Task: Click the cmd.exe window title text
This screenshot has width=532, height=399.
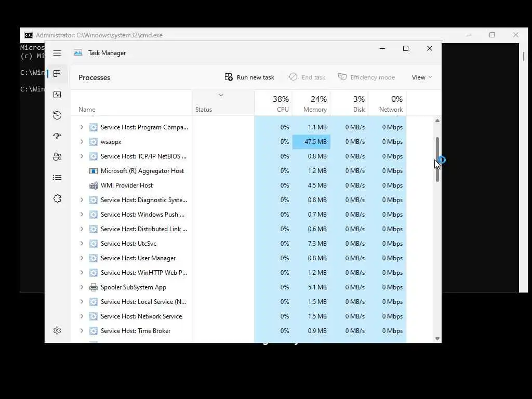Action: click(x=99, y=35)
